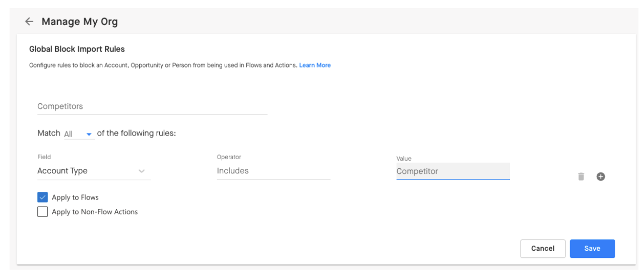
Task: Delete the rule with the trash icon
Action: click(581, 176)
